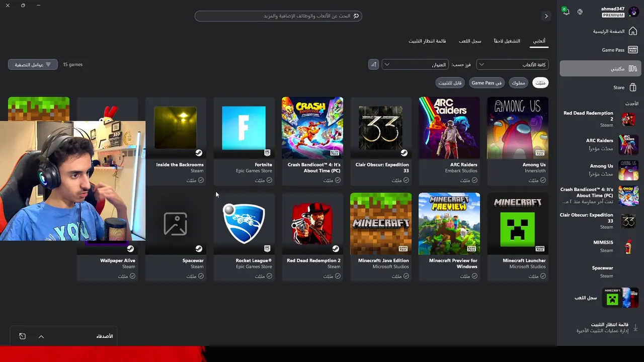Switch to the Games tab (ألعابي)
The width and height of the screenshot is (644, 362).
click(x=539, y=41)
